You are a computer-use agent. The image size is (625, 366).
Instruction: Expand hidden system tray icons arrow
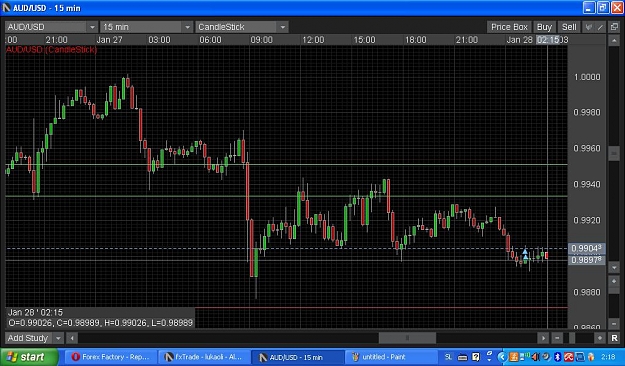point(502,357)
